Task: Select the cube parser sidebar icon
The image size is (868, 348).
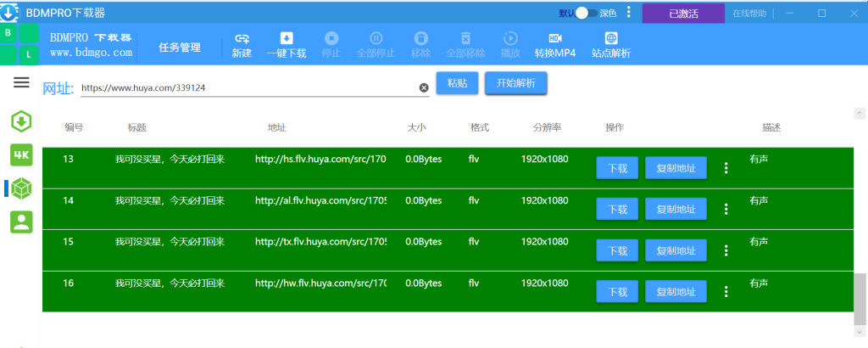Action: [x=21, y=188]
